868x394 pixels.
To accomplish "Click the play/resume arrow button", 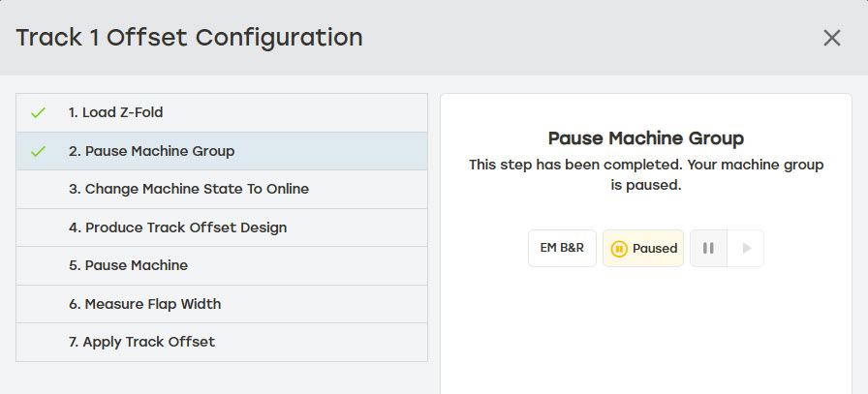I will pos(746,249).
